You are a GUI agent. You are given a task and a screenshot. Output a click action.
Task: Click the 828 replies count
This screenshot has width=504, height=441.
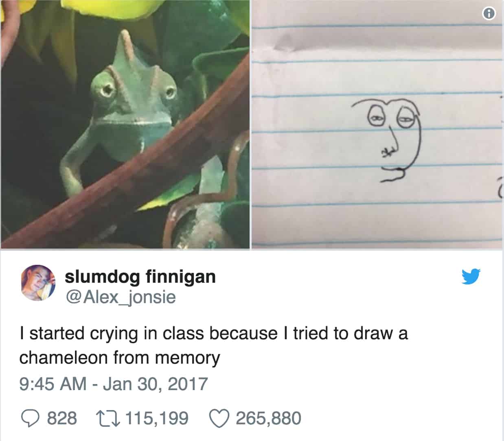click(62, 419)
